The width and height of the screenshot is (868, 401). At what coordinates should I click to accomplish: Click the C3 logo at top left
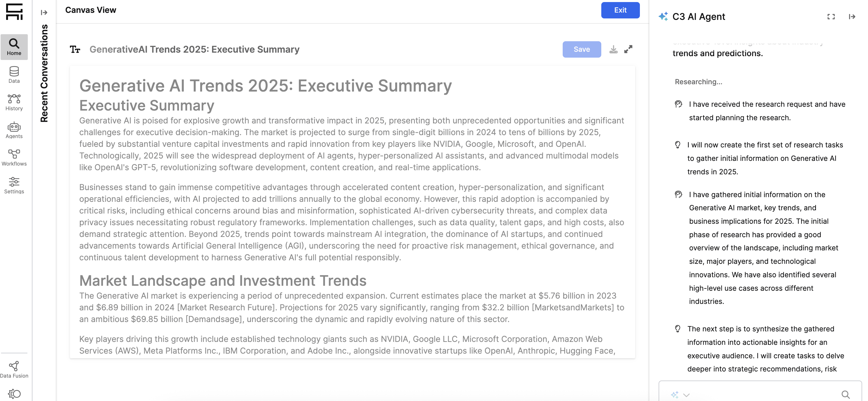point(14,12)
